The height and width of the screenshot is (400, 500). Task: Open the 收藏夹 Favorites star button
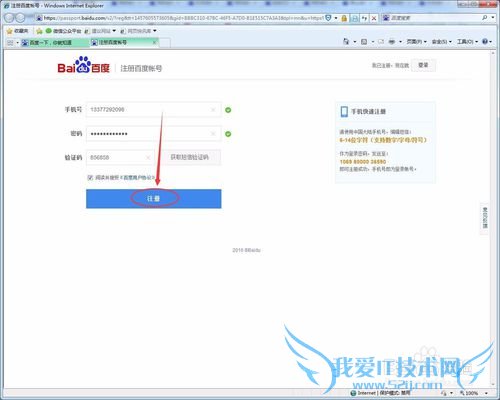[x=17, y=31]
